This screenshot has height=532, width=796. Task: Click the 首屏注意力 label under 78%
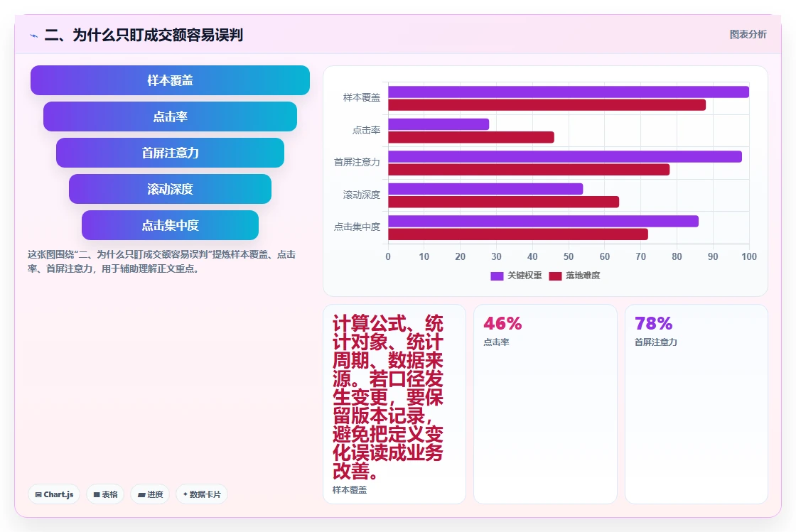coord(655,342)
